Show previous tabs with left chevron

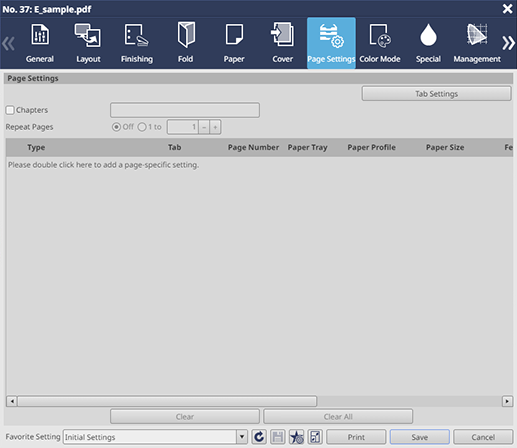point(8,43)
